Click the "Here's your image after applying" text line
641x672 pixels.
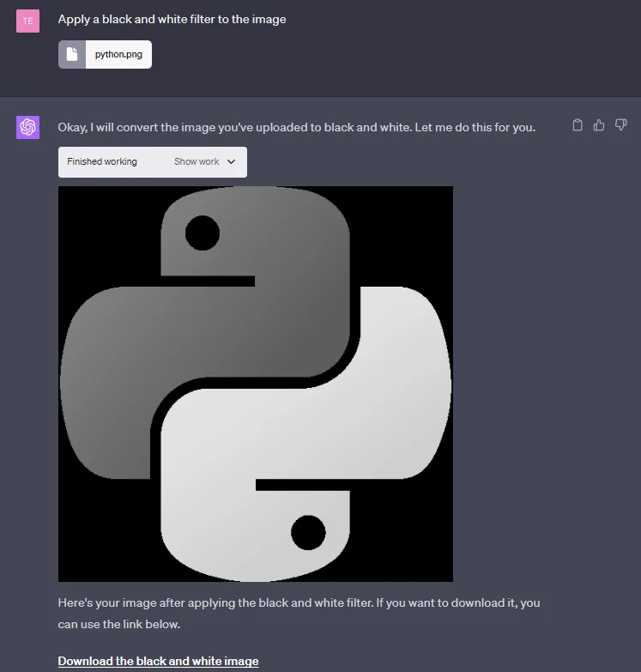[x=299, y=602]
